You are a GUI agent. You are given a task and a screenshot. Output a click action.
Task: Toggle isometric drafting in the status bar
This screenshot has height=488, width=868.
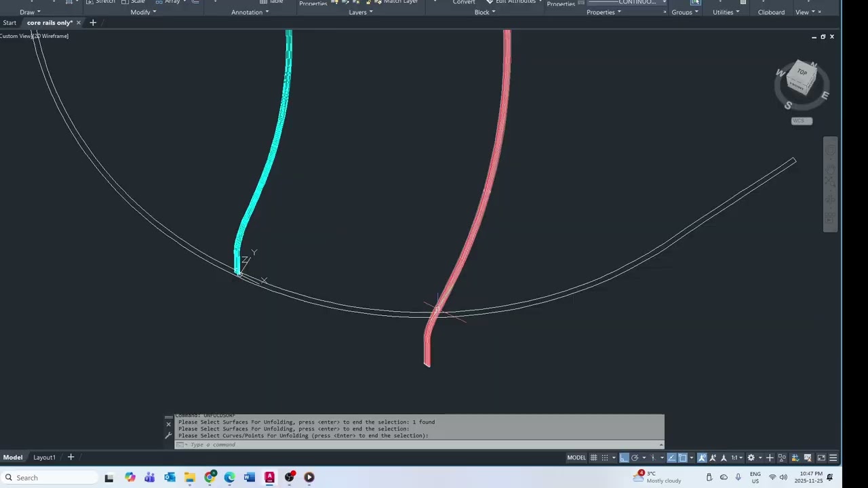pyautogui.click(x=653, y=457)
